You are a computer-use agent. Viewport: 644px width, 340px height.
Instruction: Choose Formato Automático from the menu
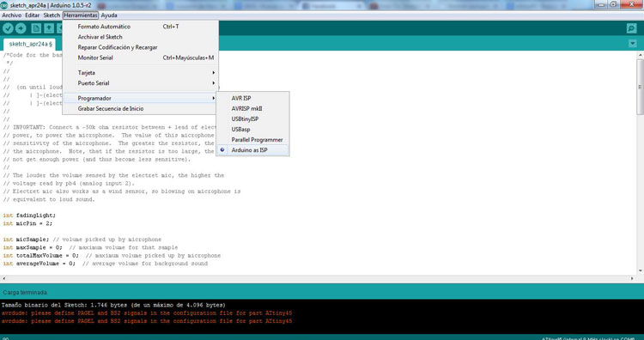[x=141, y=27]
